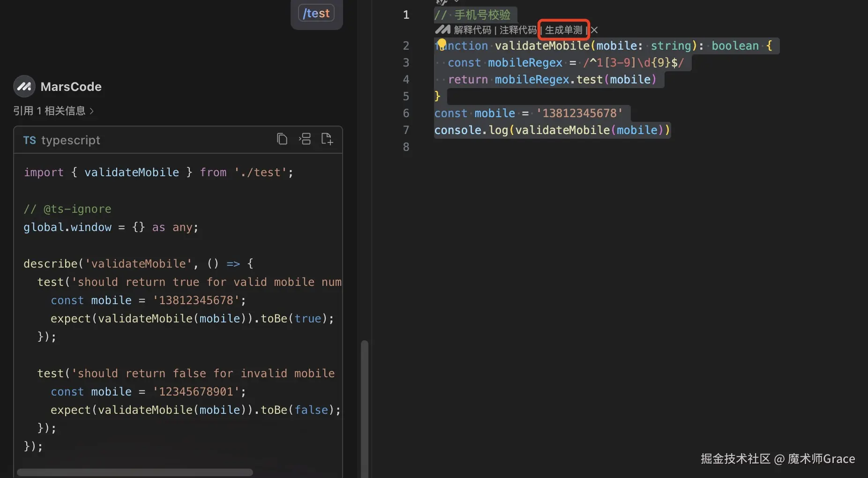Screen dimensions: 868x478
Task: Click validateMobile function name on line 2
Action: pyautogui.click(x=542, y=46)
